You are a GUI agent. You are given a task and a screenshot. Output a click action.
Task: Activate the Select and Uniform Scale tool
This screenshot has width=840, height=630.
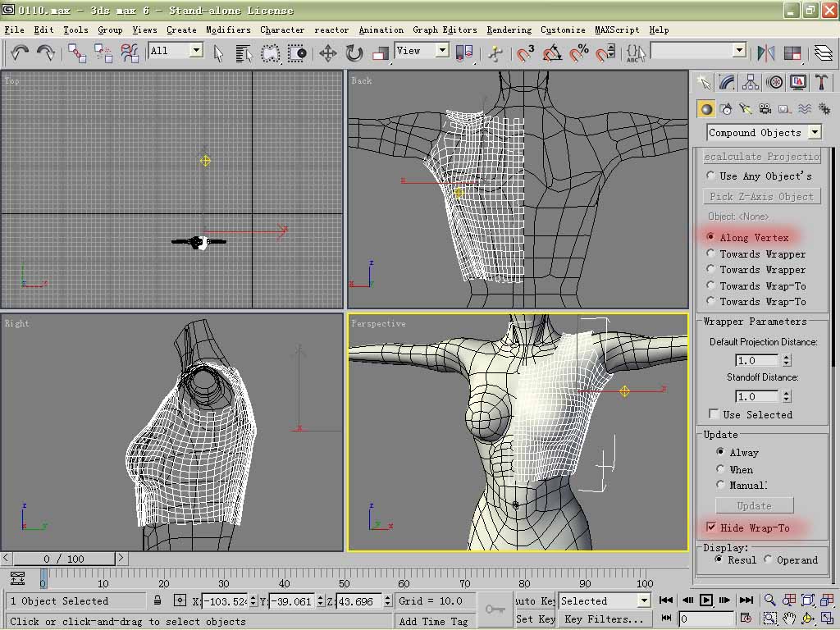[x=381, y=52]
